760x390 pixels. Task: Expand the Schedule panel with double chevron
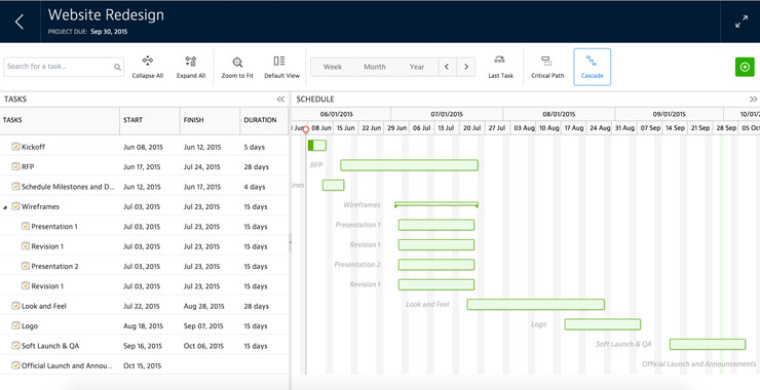click(x=753, y=99)
